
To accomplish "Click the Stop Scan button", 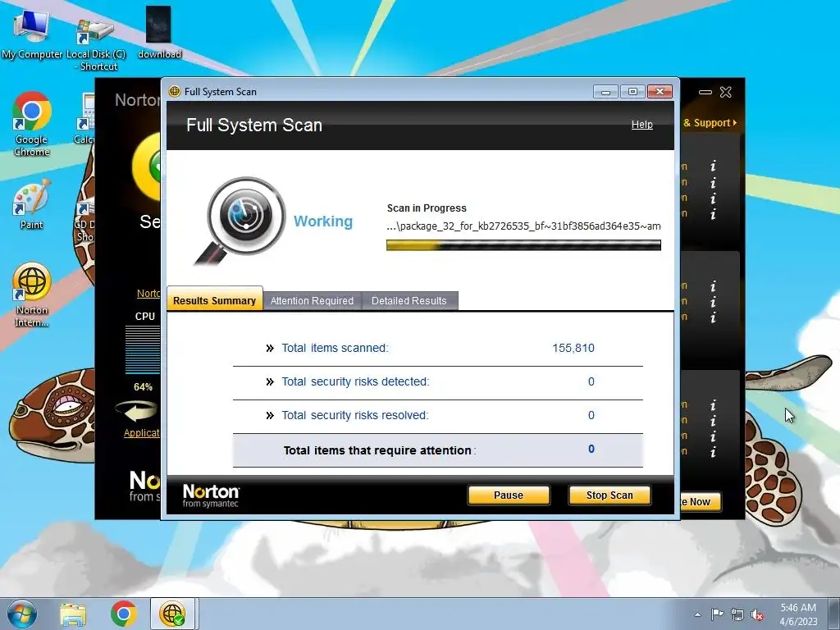I will click(x=609, y=495).
